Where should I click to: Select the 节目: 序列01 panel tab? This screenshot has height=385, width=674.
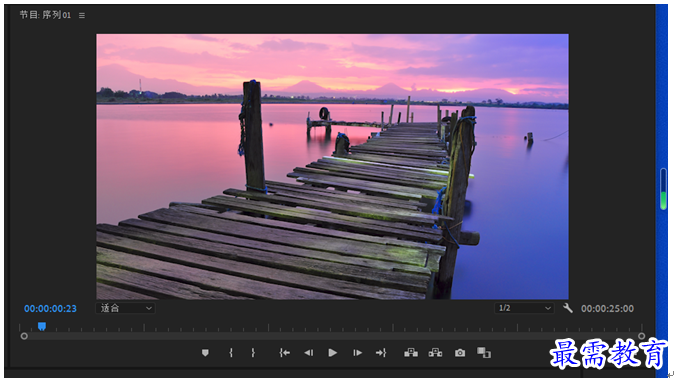click(45, 15)
